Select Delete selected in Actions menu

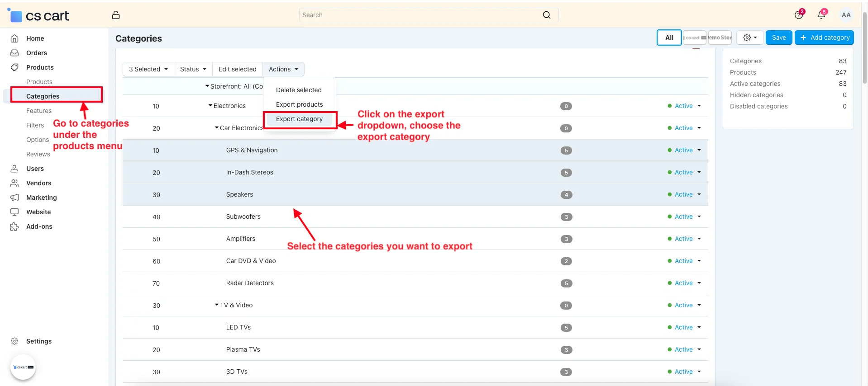299,90
